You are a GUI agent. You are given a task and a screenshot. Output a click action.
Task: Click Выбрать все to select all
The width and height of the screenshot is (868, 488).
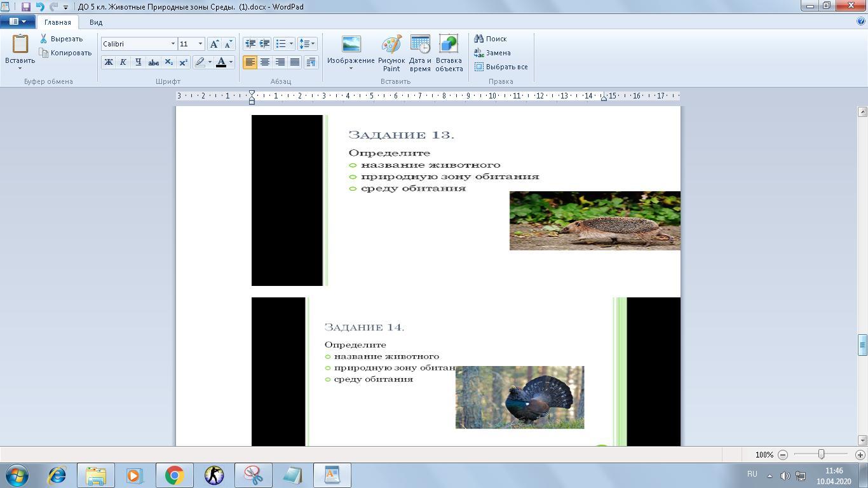pyautogui.click(x=501, y=67)
